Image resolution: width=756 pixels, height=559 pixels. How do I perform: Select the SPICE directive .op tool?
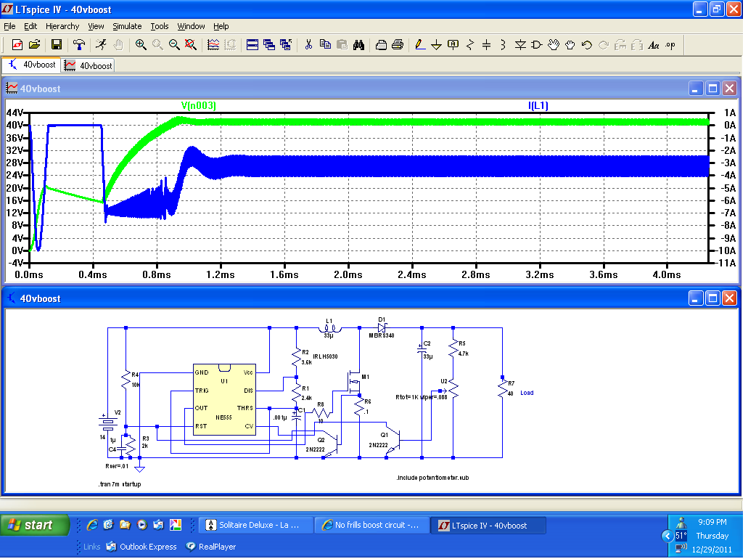pyautogui.click(x=670, y=45)
